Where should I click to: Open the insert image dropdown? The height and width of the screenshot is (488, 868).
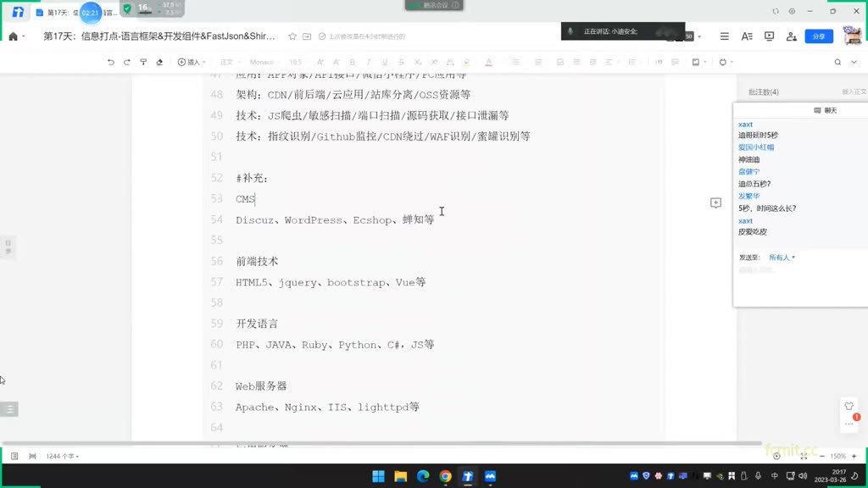pyautogui.click(x=699, y=62)
